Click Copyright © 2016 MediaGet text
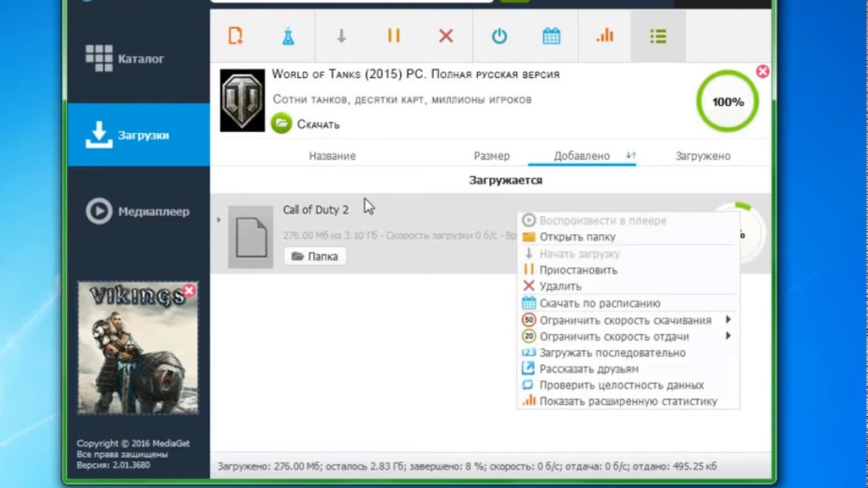 [x=133, y=443]
